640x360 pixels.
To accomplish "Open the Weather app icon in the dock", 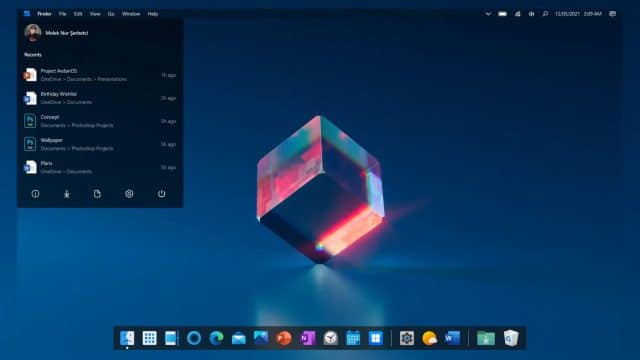I will coord(429,338).
